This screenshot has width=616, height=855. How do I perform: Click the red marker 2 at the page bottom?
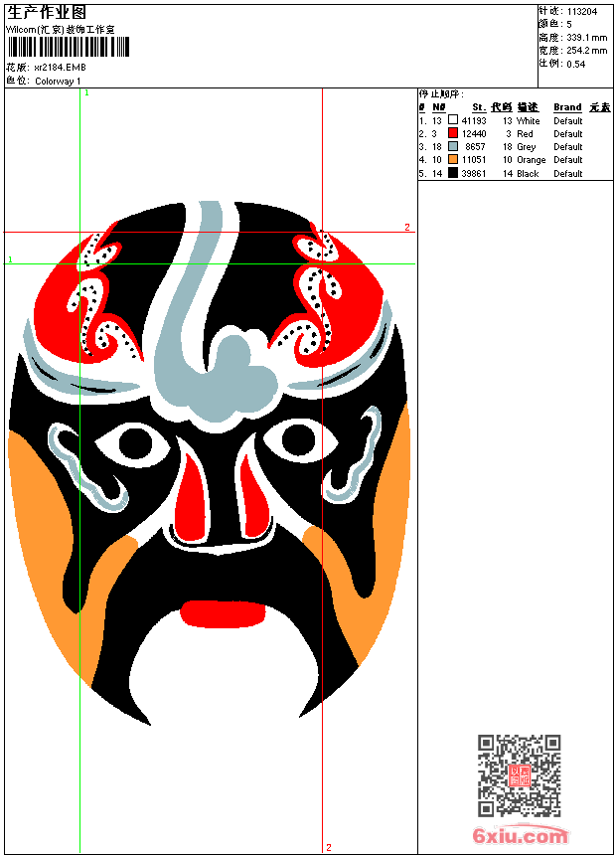329,847
